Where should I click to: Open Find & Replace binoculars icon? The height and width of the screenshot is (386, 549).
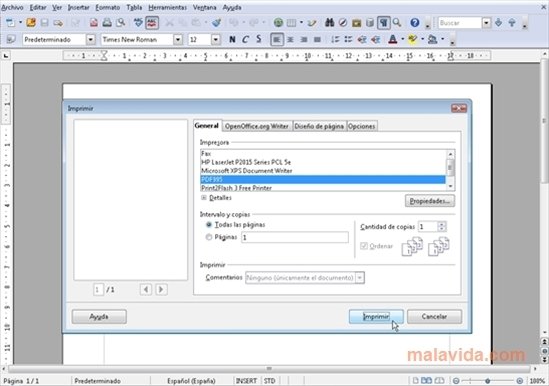tap(329, 23)
